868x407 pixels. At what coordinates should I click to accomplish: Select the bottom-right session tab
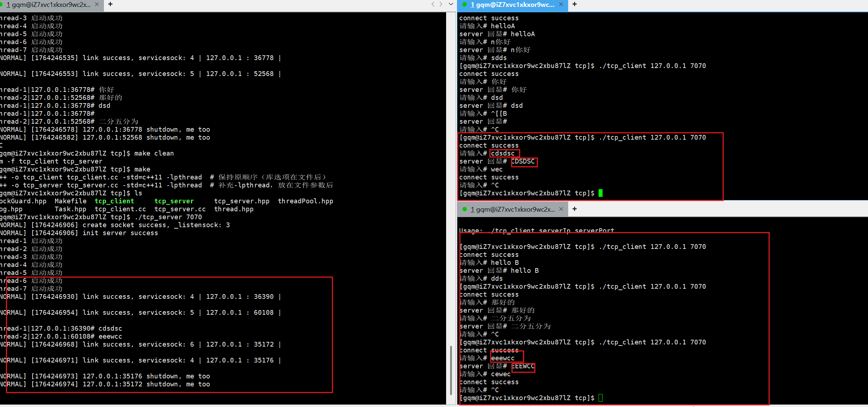tap(512, 209)
